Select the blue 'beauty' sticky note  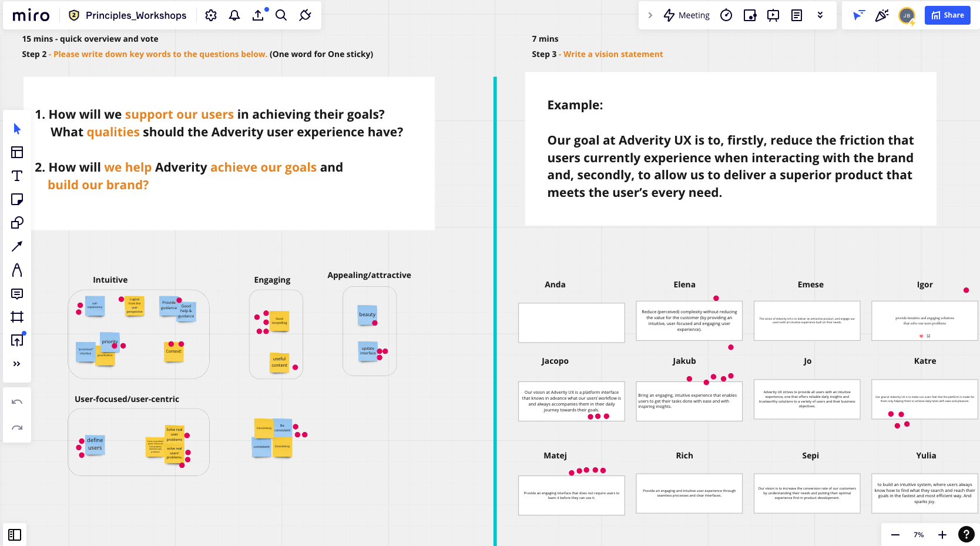coord(367,314)
